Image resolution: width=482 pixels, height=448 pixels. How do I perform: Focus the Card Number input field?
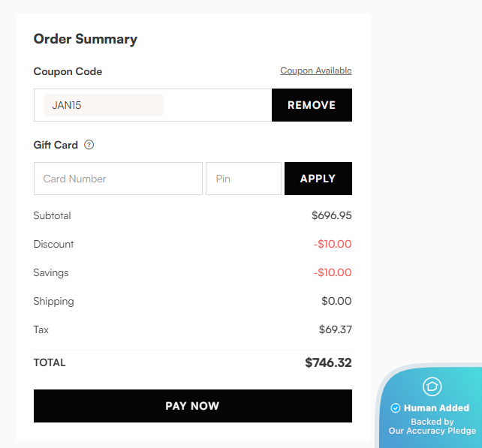pos(118,179)
